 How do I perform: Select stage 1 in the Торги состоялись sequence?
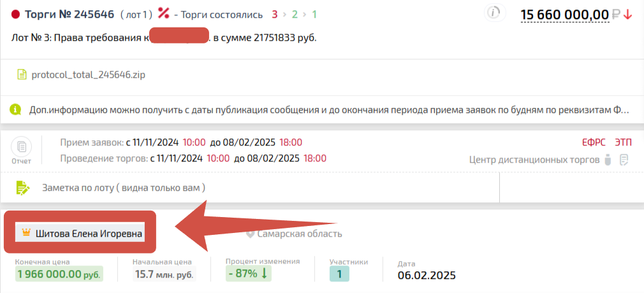click(314, 15)
